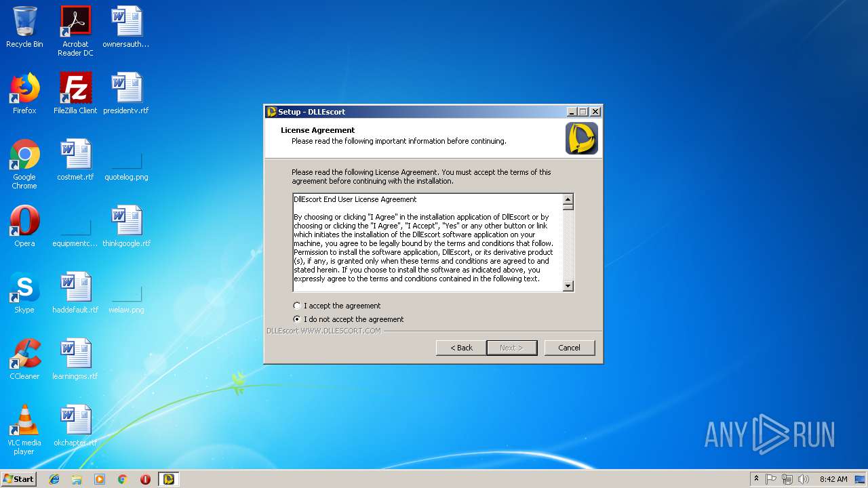Cancel the DLLEscort installation
868x488 pixels.
[570, 348]
